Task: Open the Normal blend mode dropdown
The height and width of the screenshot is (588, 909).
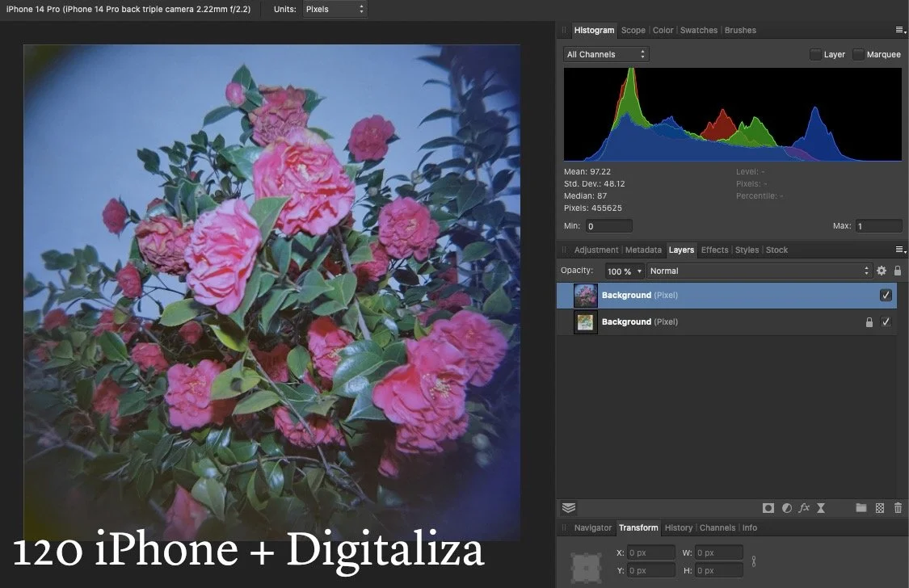Action: pos(760,271)
